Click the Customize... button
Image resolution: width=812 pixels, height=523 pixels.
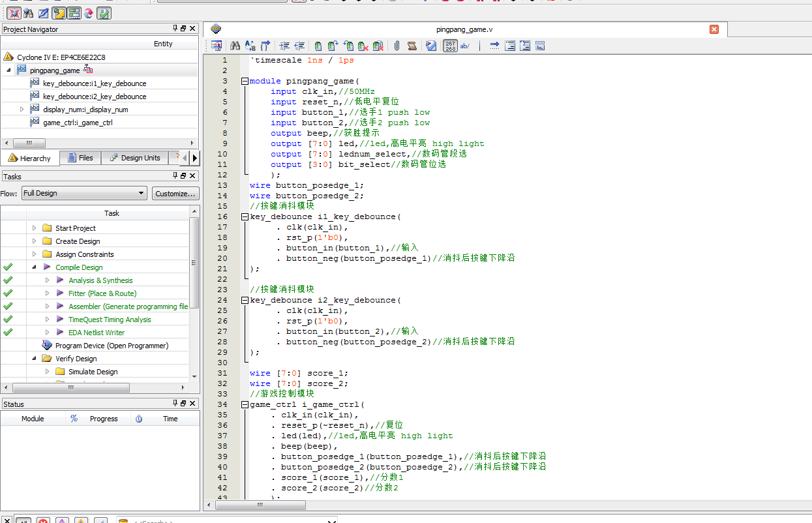click(175, 194)
